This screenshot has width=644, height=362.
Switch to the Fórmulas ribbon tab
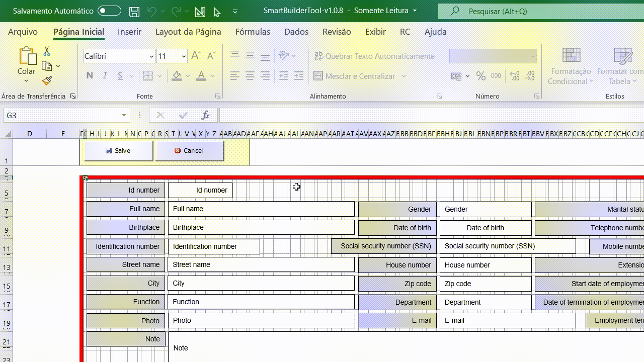click(x=253, y=32)
